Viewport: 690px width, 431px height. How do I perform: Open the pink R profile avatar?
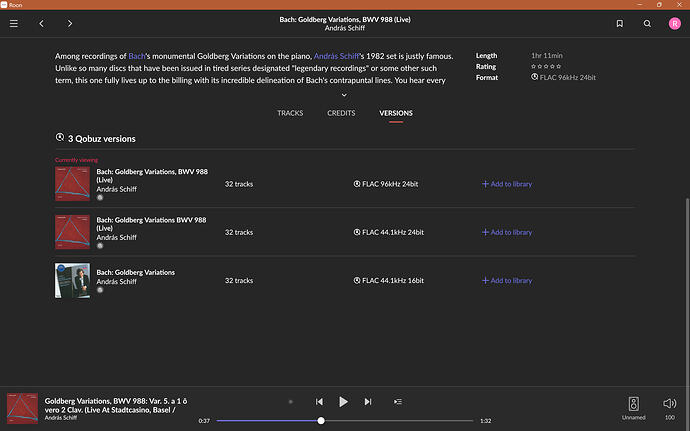[x=675, y=23]
